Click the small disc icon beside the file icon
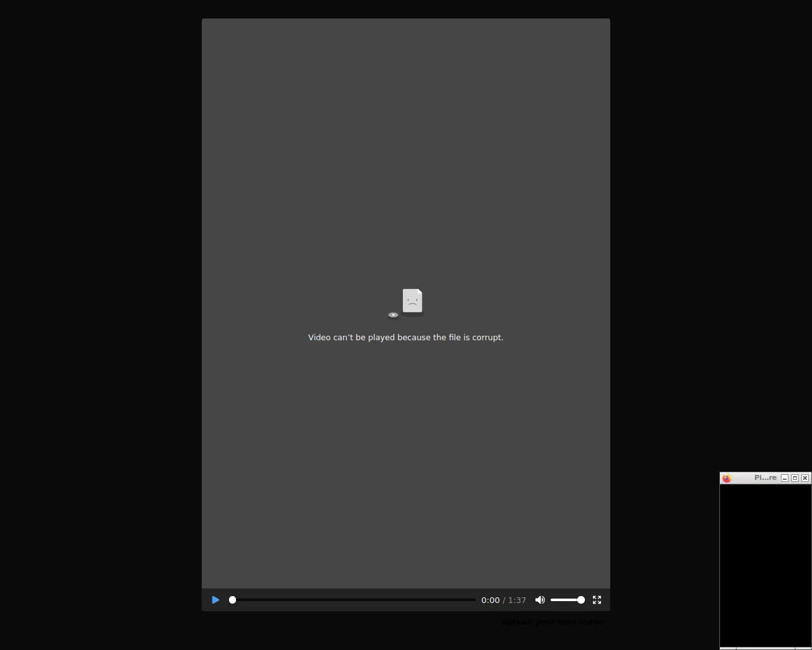The width and height of the screenshot is (812, 650). 393,315
